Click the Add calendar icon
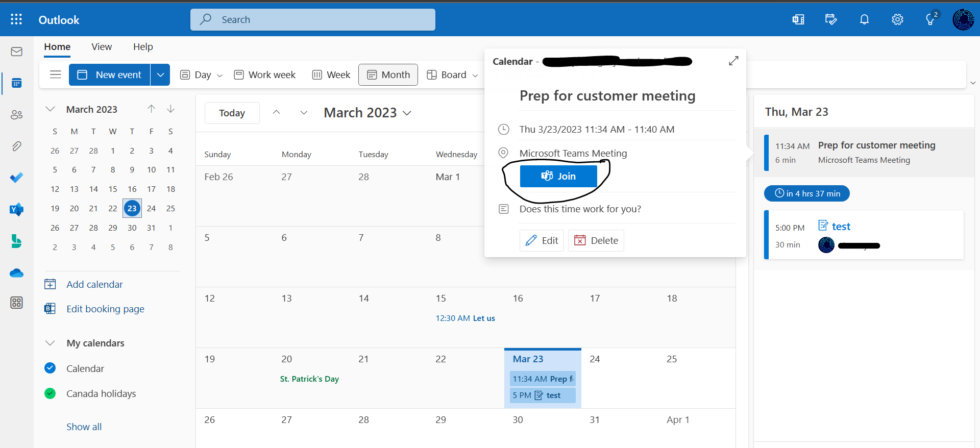This screenshot has width=980, height=448. (50, 284)
